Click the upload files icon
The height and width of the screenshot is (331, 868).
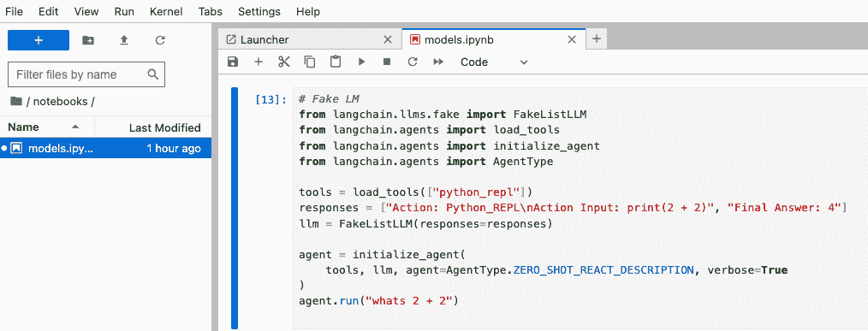click(124, 40)
